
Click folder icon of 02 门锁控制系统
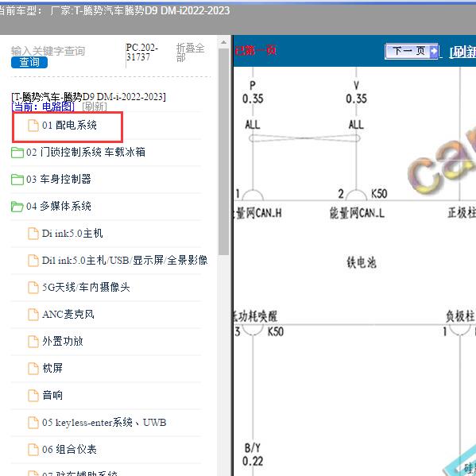tap(17, 153)
